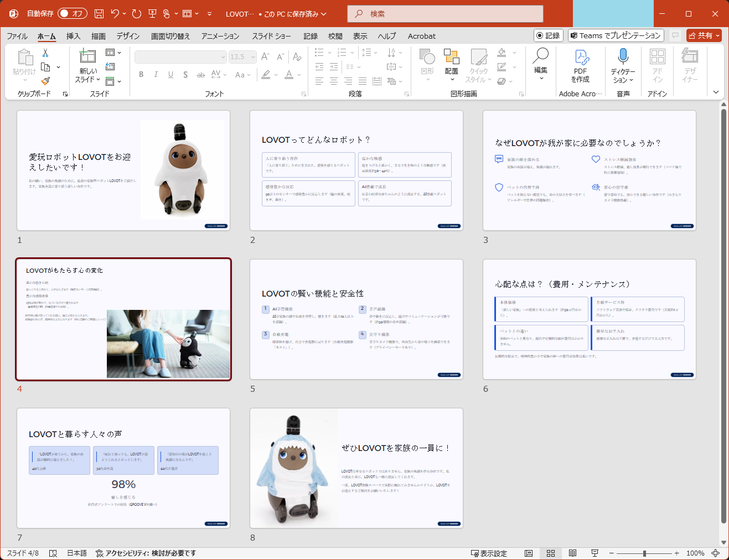
Task: Click the Undo arrow icon
Action: tap(115, 14)
